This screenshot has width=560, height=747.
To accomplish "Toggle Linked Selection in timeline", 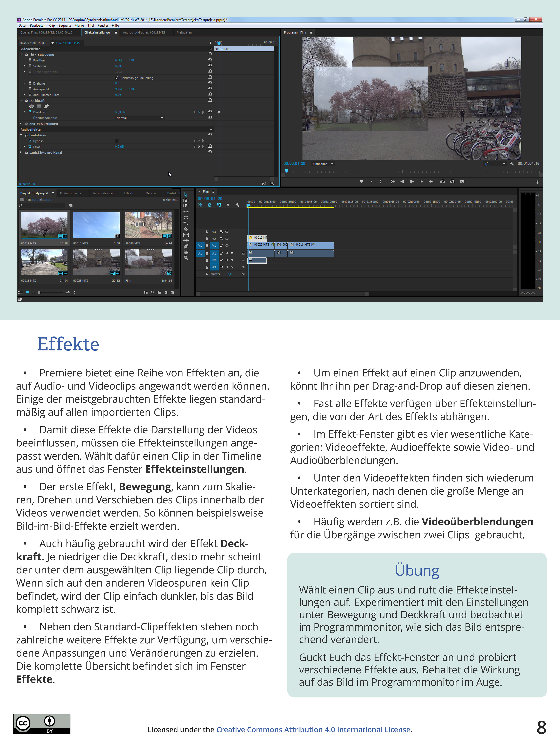I will (x=219, y=205).
